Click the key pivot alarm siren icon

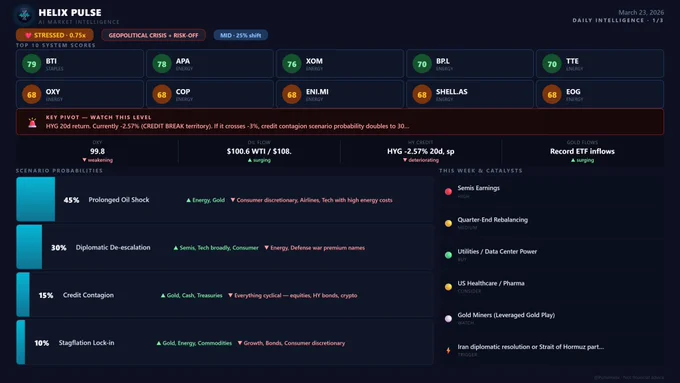tap(33, 123)
